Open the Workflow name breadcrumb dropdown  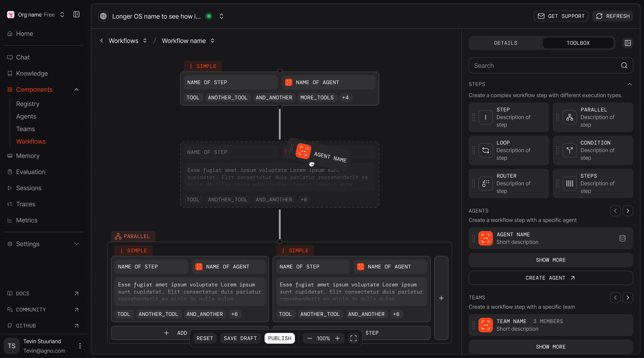(212, 41)
